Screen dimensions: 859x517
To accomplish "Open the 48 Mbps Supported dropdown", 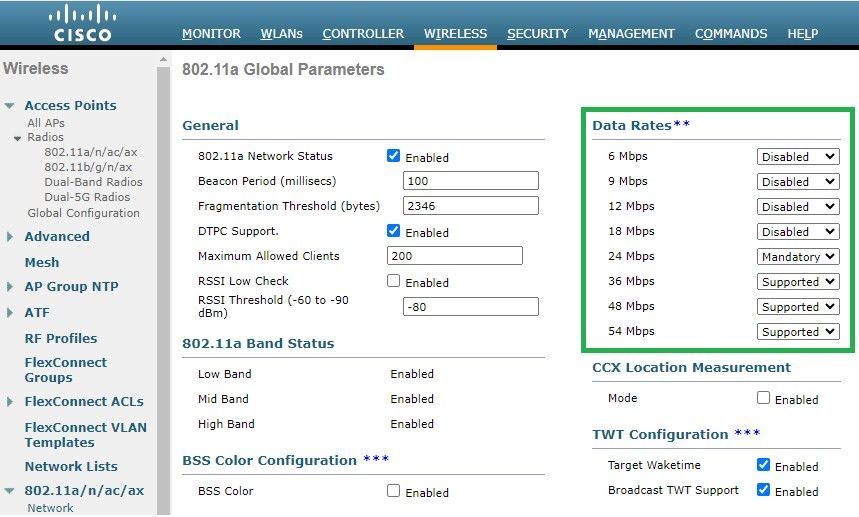I will click(798, 307).
